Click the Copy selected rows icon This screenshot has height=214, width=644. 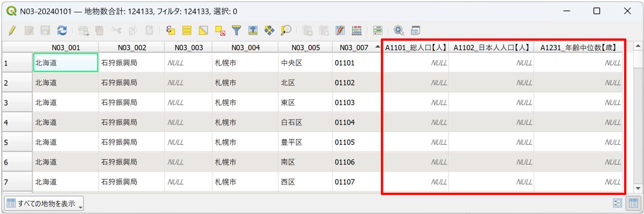point(132,30)
